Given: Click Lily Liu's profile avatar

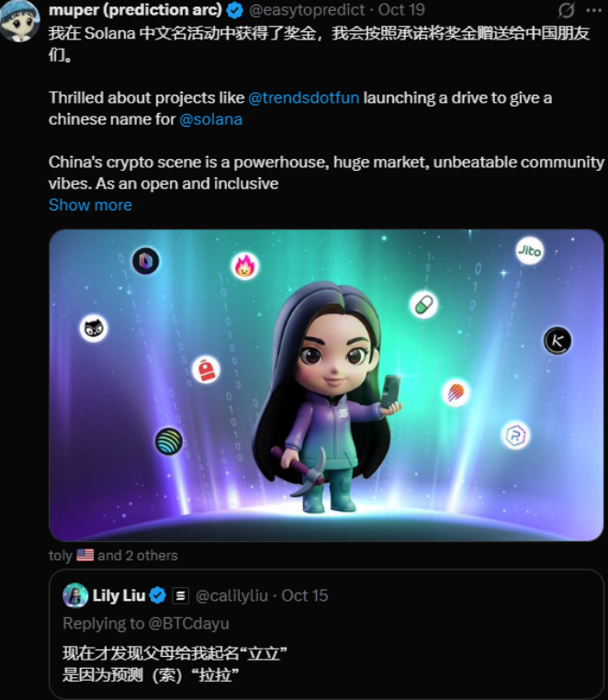Looking at the screenshot, I should point(75,595).
